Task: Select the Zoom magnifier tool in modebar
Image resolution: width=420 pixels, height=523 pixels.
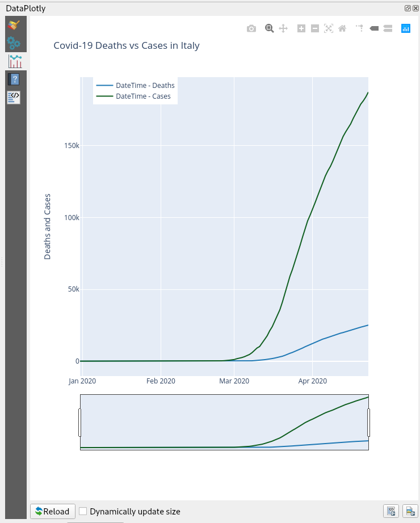Action: 270,28
